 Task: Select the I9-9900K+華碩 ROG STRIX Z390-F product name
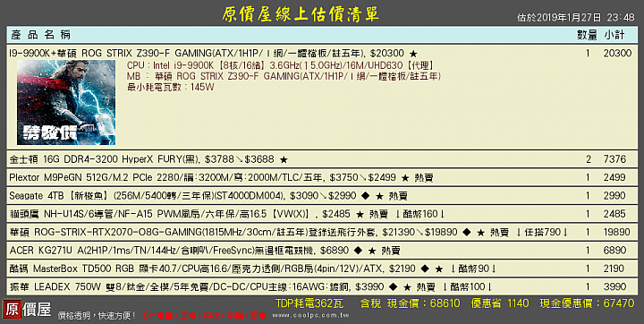(186, 54)
